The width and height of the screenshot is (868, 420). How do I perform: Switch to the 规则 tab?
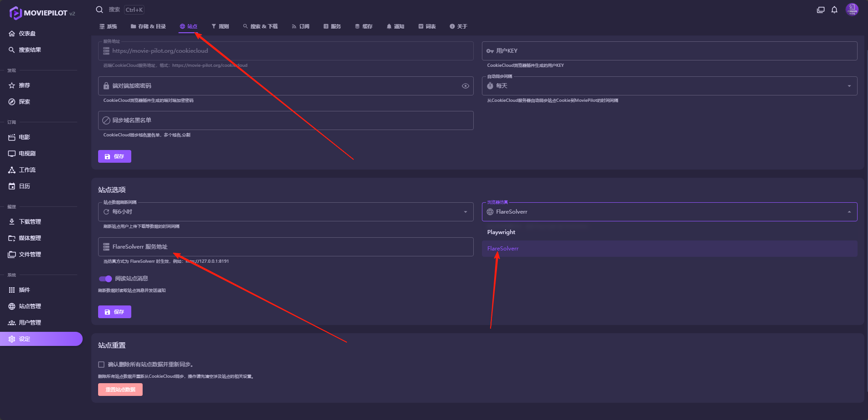pyautogui.click(x=220, y=26)
